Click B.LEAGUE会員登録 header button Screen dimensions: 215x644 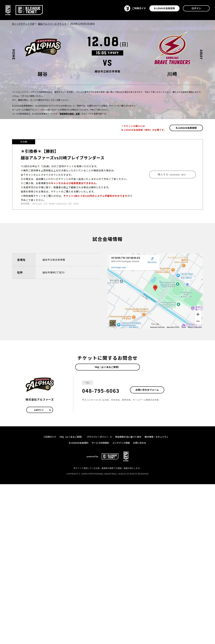[x=164, y=8]
